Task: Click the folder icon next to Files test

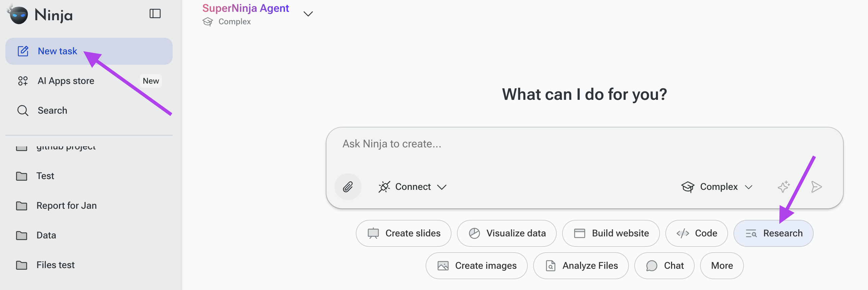Action: click(22, 265)
